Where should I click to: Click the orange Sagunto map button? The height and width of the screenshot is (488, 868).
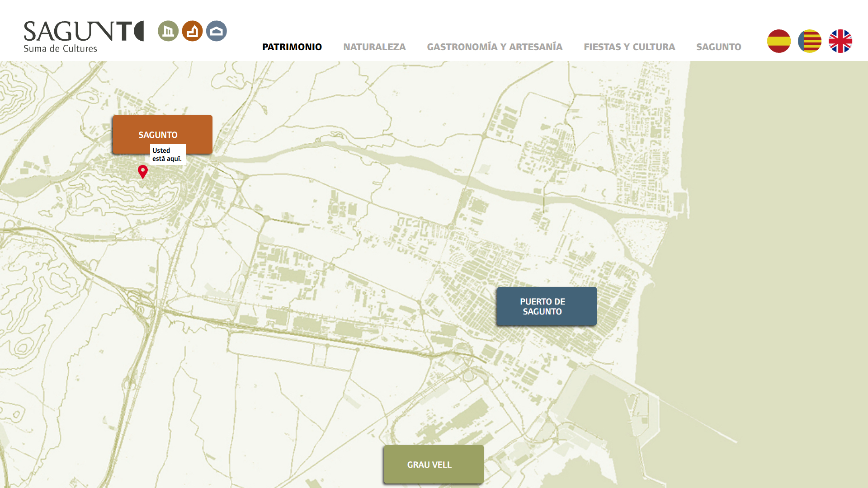(x=162, y=135)
